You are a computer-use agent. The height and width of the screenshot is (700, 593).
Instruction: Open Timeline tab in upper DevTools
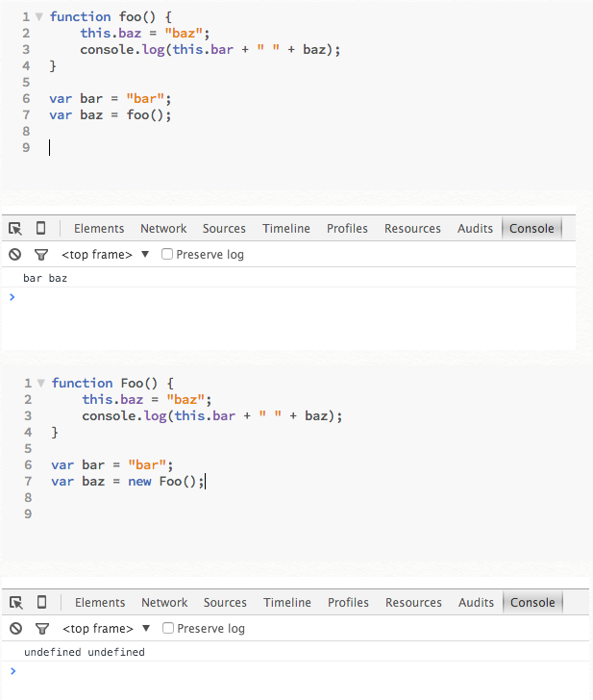point(286,229)
